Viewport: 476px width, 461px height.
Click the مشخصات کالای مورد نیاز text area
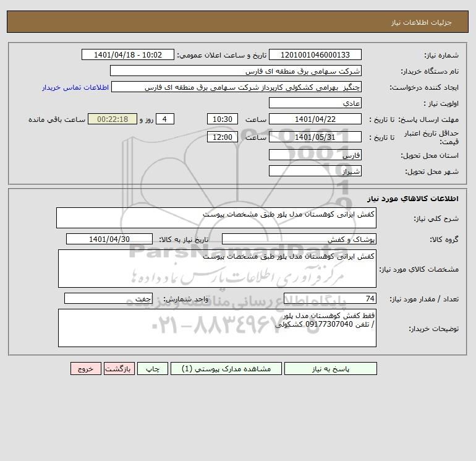click(217, 269)
